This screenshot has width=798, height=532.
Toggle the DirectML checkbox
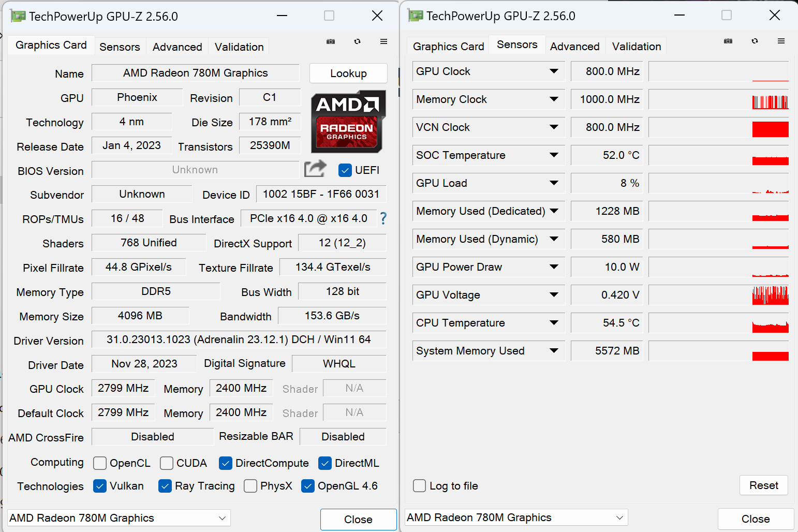325,463
